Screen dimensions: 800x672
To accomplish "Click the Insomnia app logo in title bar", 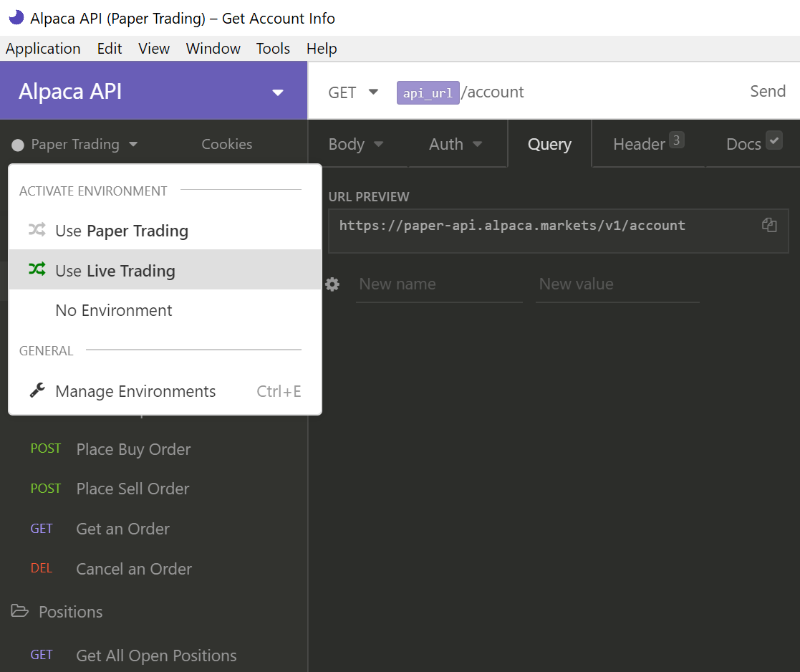I will pyautogui.click(x=16, y=17).
